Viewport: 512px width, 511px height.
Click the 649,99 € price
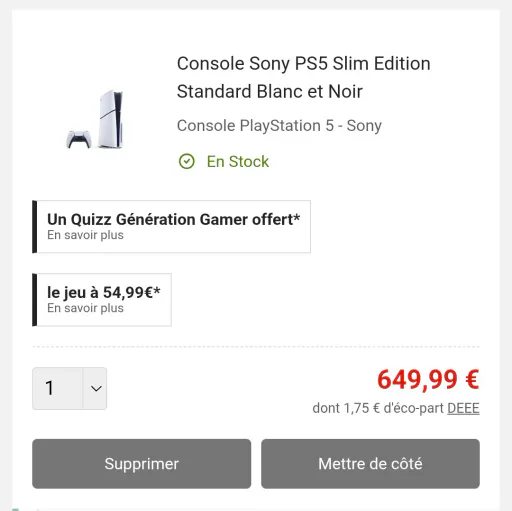(x=428, y=380)
